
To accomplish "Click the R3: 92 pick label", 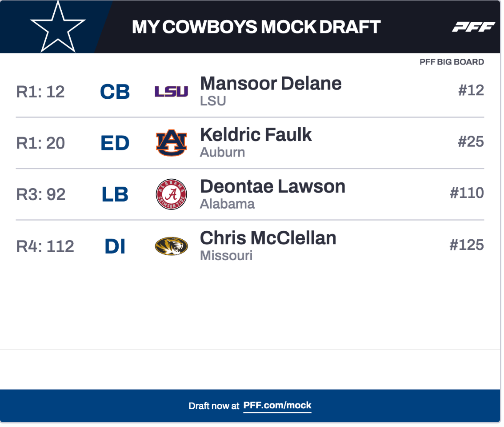I will point(41,194).
